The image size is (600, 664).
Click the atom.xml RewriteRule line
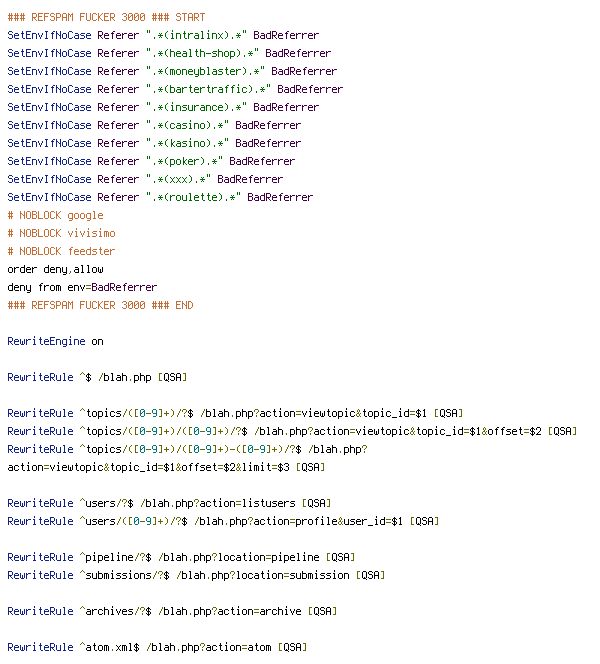coord(156,647)
